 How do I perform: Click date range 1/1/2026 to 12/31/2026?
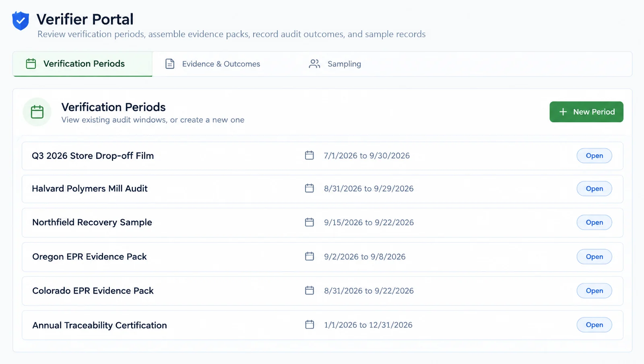(x=368, y=325)
